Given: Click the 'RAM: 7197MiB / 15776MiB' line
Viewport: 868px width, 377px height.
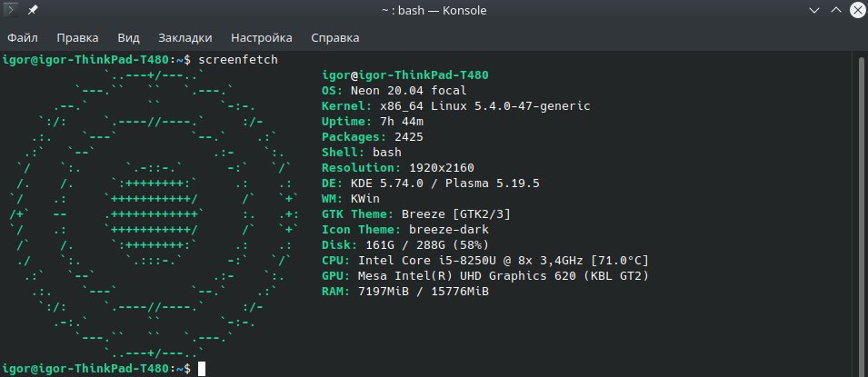Looking at the screenshot, I should click(x=405, y=292).
